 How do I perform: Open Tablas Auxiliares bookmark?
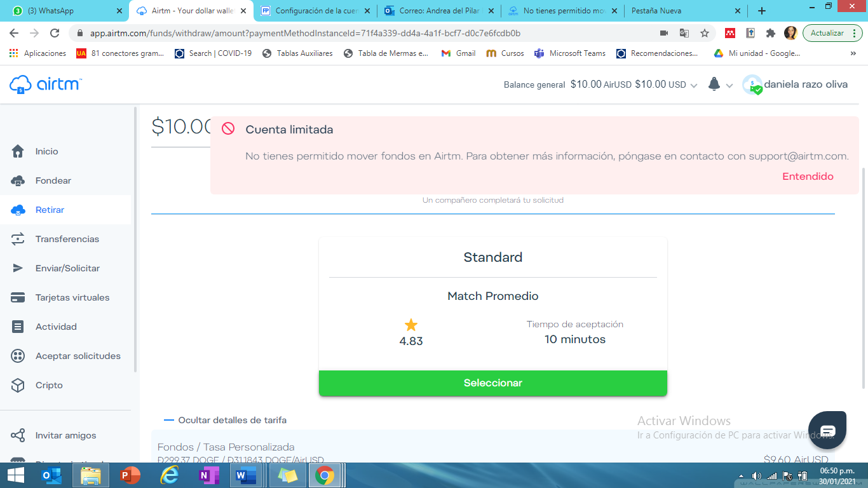297,53
